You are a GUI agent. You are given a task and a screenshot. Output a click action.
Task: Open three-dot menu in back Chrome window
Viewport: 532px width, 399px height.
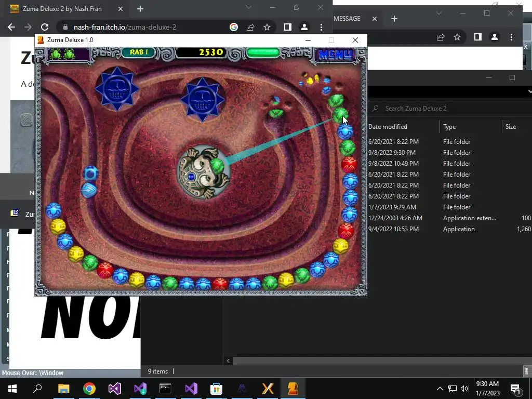point(512,37)
